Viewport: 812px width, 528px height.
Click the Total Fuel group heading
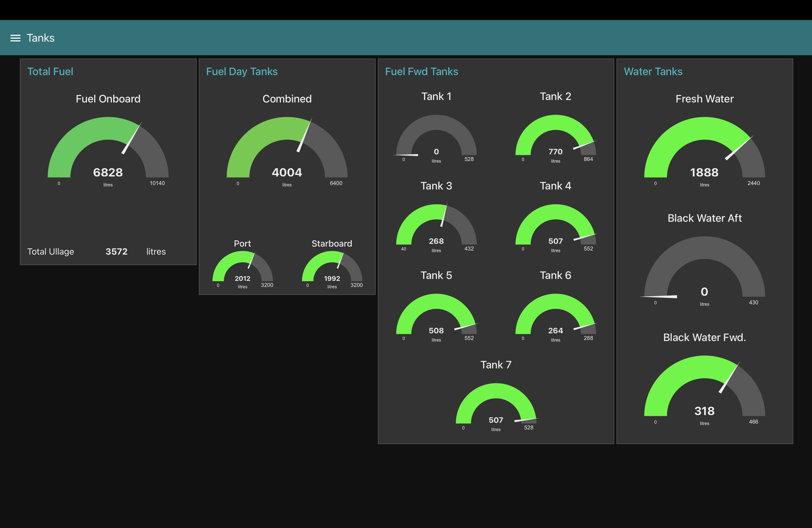pos(50,72)
